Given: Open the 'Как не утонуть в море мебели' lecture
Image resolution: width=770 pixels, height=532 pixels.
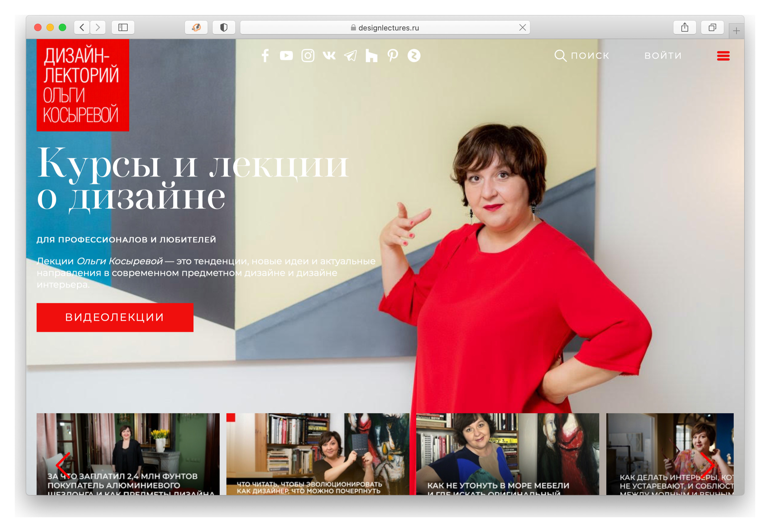Looking at the screenshot, I should click(507, 454).
